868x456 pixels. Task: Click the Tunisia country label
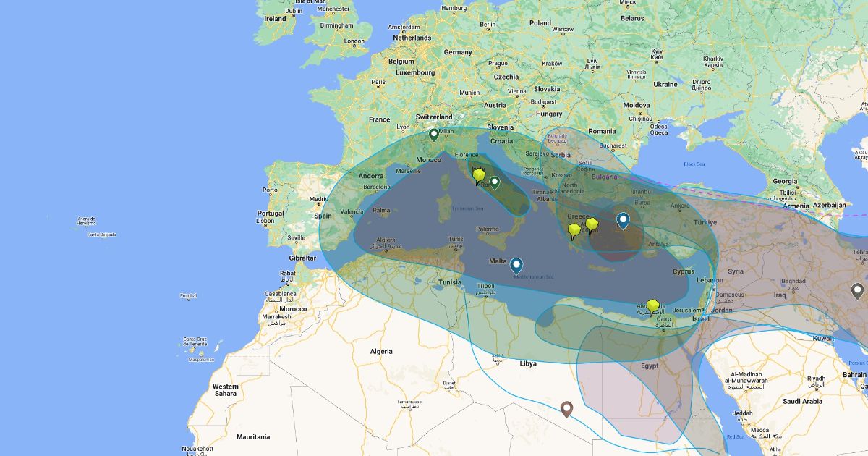(x=451, y=282)
